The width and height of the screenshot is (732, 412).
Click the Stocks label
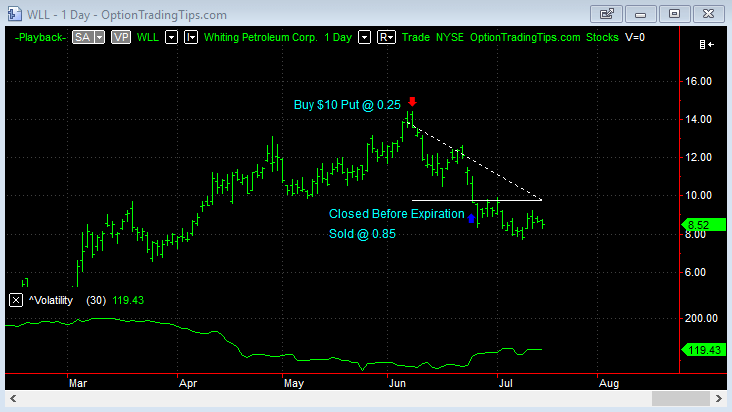tap(602, 37)
